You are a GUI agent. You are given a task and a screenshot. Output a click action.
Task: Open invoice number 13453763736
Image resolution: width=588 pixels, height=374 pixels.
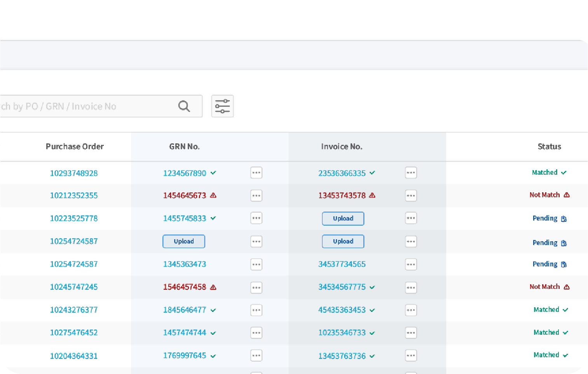342,356
